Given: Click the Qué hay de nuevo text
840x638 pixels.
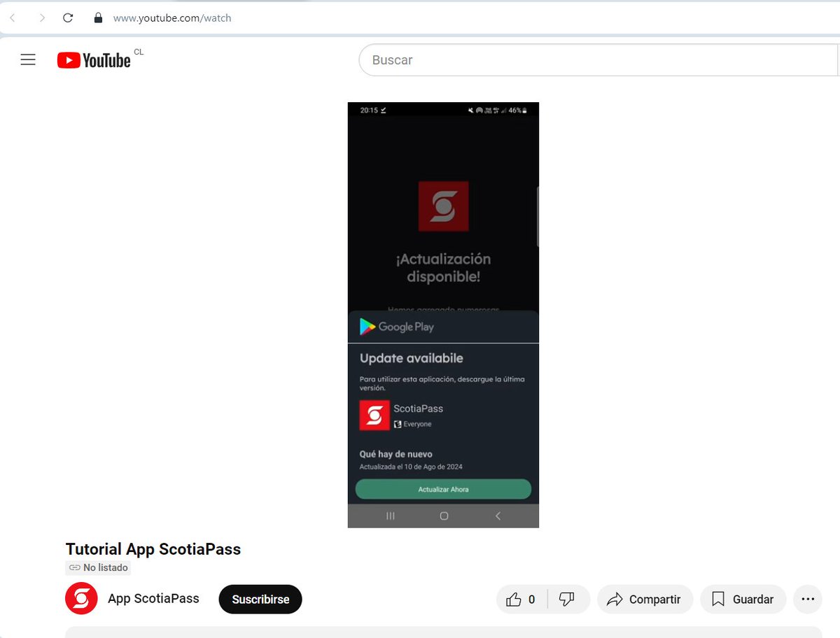Looking at the screenshot, I should pyautogui.click(x=395, y=454).
